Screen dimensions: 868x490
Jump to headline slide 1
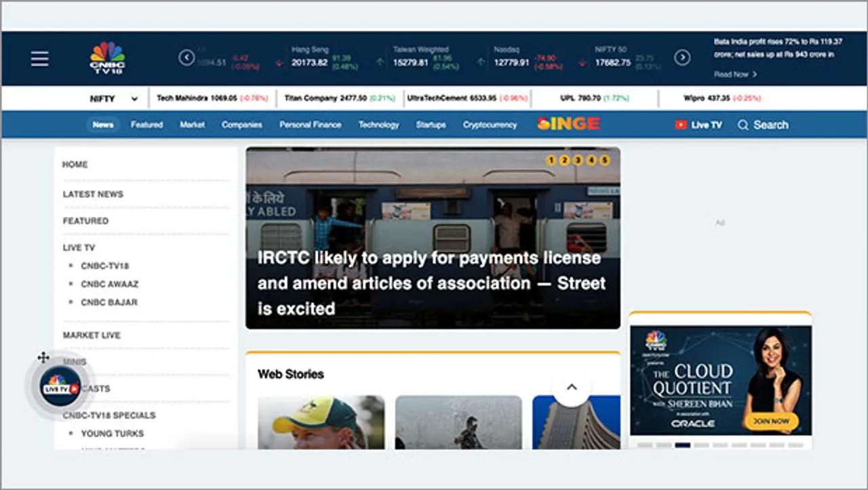[551, 161]
